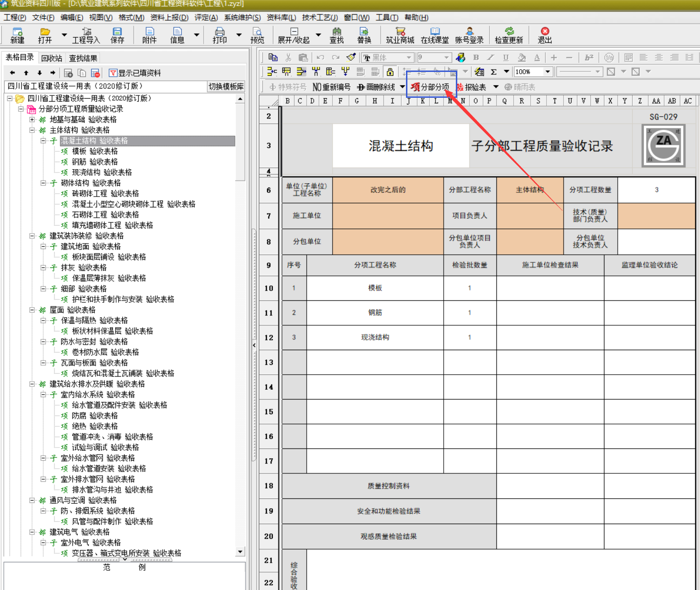Open the font size 9 dropdown
This screenshot has width=700, height=590.
pos(447,57)
